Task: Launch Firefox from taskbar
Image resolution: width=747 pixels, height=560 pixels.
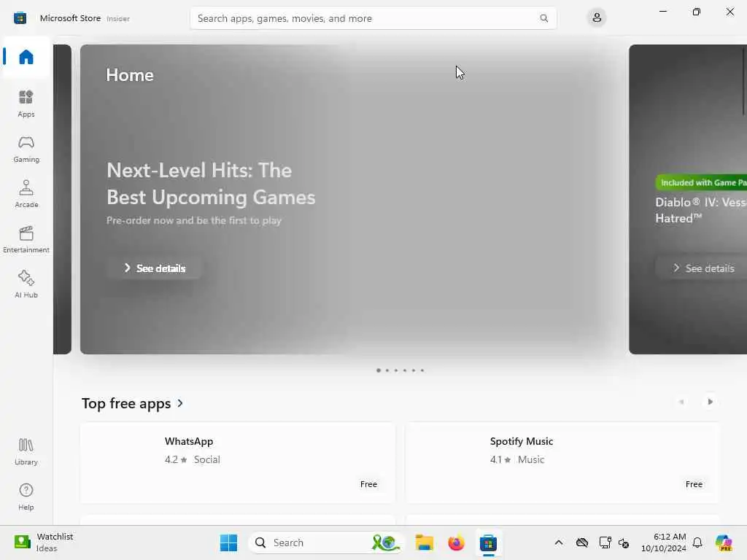Action: coord(456,542)
